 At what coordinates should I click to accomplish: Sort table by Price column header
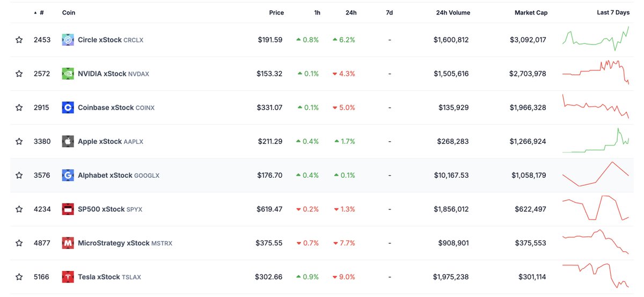pyautogui.click(x=276, y=12)
